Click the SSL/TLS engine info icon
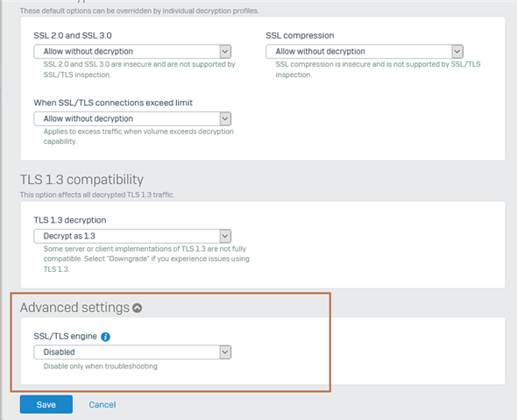Screen dimensions: 517x420 105,337
